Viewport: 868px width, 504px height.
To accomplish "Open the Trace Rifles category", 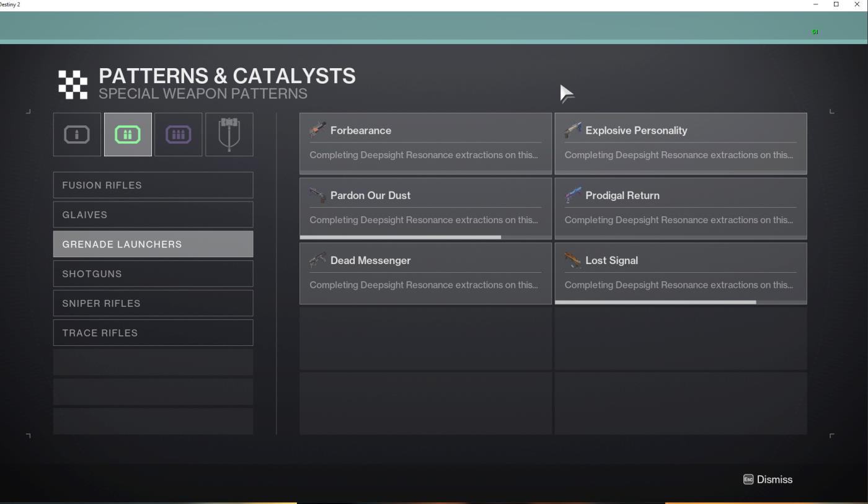I will (153, 333).
